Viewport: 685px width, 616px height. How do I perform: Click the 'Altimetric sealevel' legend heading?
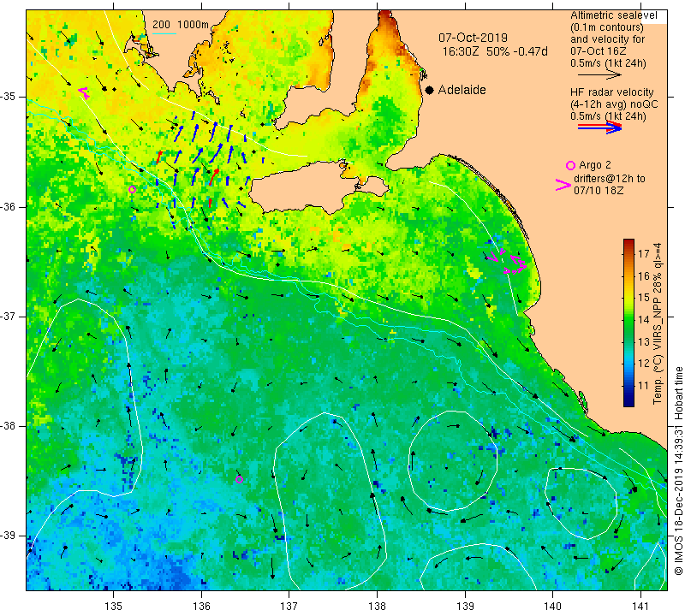click(613, 15)
